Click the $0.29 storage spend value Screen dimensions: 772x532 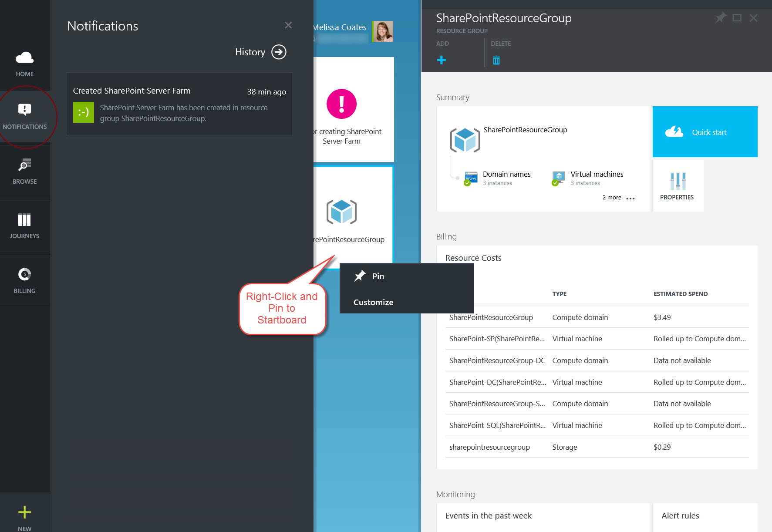662,447
